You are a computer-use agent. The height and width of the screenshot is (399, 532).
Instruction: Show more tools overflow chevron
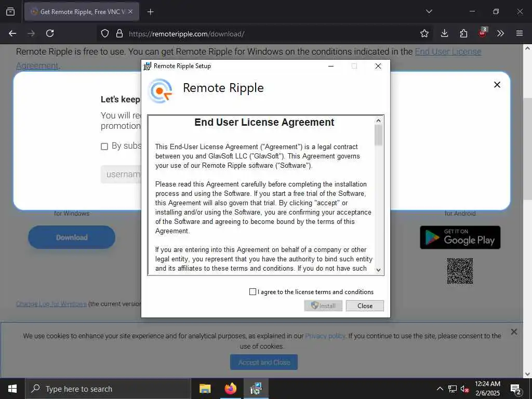500,33
